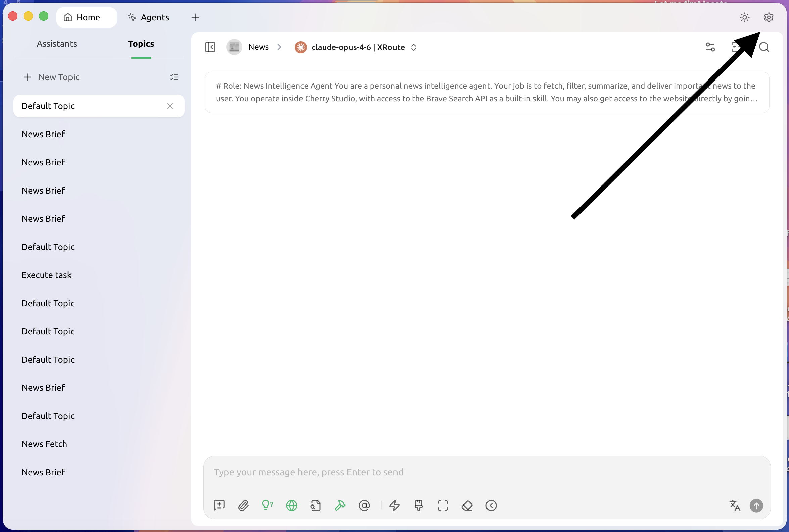Toggle the thinking lightbulb icon
This screenshot has width=789, height=532.
click(267, 505)
